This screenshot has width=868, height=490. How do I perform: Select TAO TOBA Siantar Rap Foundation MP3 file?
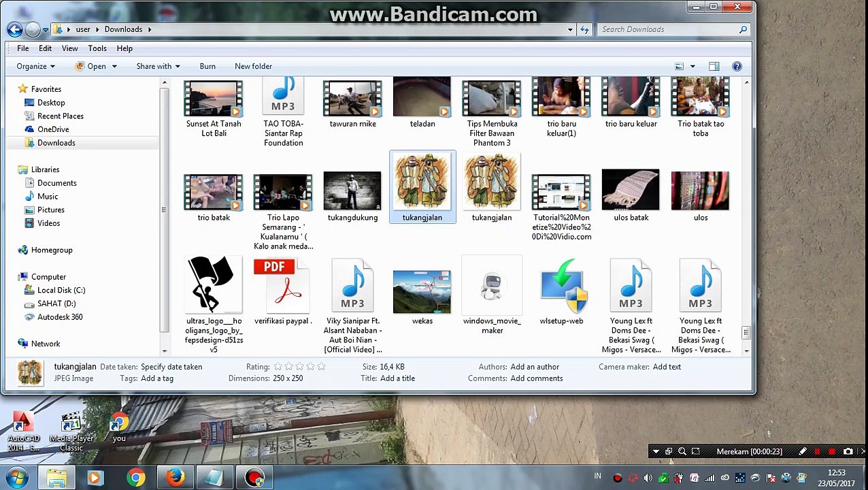(x=283, y=112)
